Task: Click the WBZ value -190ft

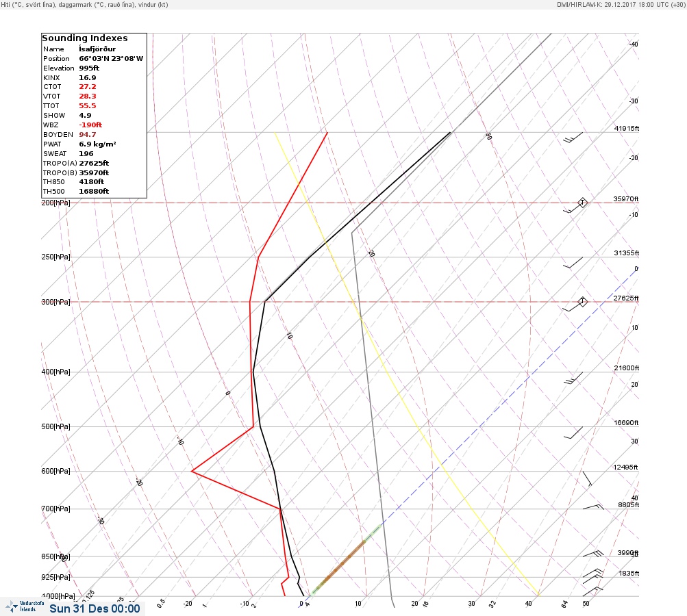Action: [90, 125]
